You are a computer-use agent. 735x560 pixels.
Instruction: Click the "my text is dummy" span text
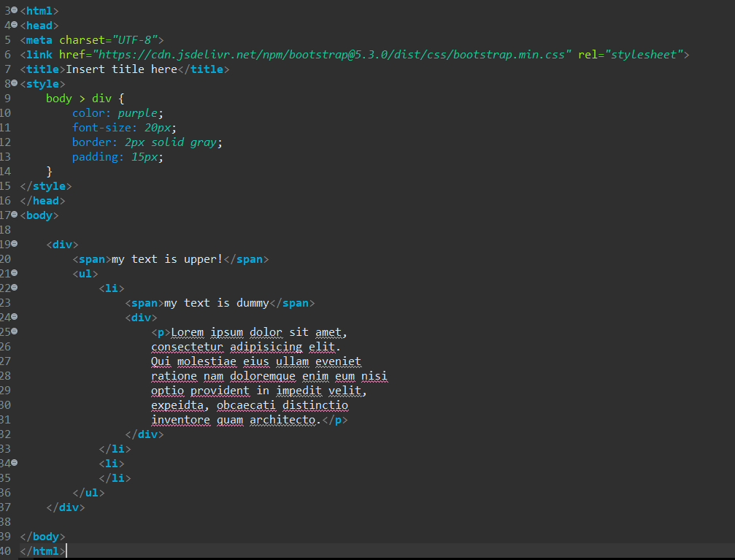[x=217, y=303]
